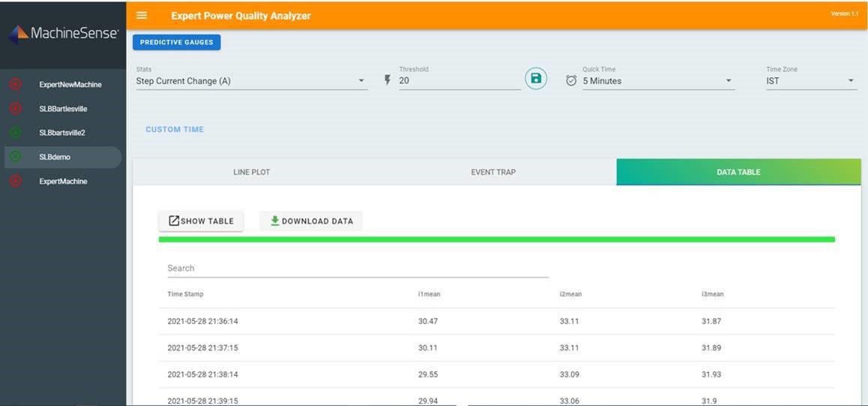This screenshot has height=406, width=868.
Task: Click the alarm clock Quick Time icon
Action: tap(571, 81)
